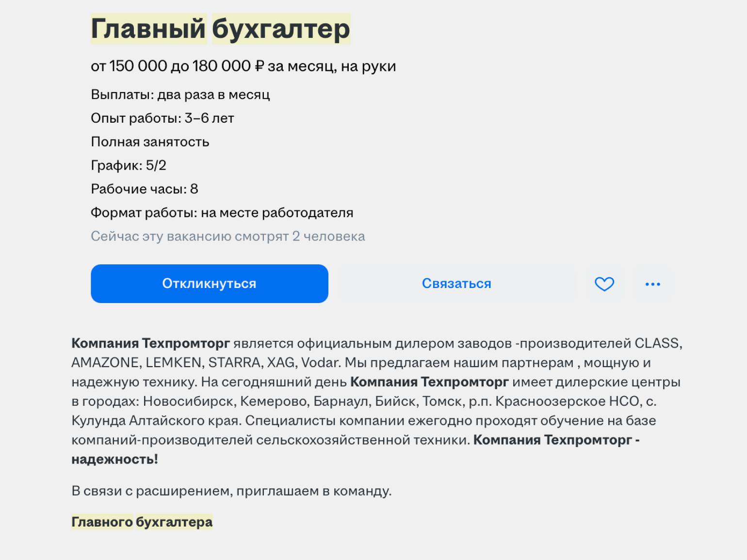Click the grey viewers count notice
747x560 pixels.
point(227,237)
